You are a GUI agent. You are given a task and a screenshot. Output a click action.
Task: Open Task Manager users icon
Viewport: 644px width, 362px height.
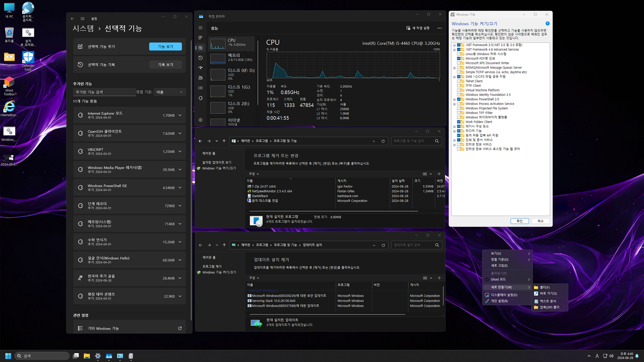coord(201,78)
